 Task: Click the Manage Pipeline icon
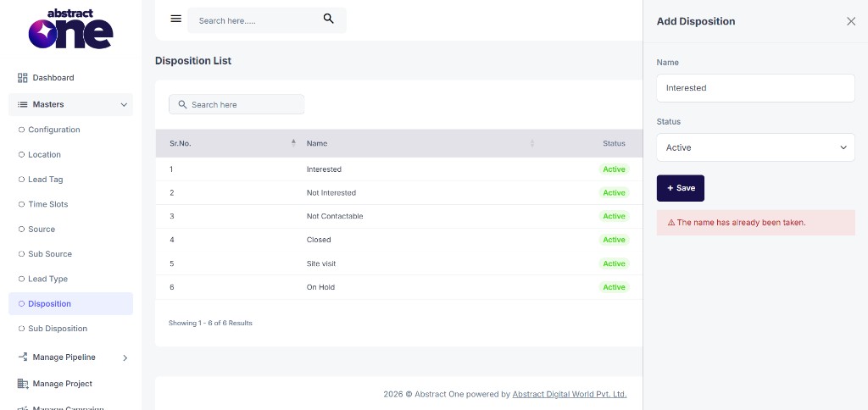[x=23, y=357]
